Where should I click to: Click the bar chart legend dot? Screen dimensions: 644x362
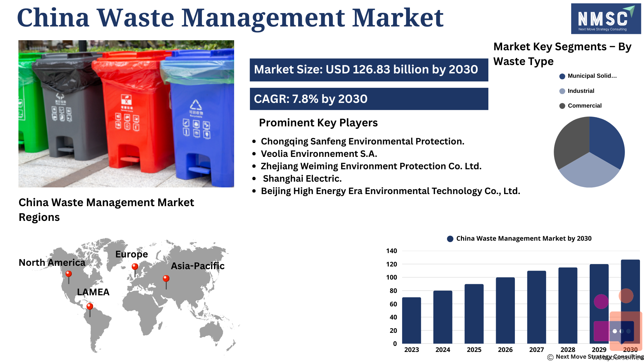pyautogui.click(x=450, y=239)
